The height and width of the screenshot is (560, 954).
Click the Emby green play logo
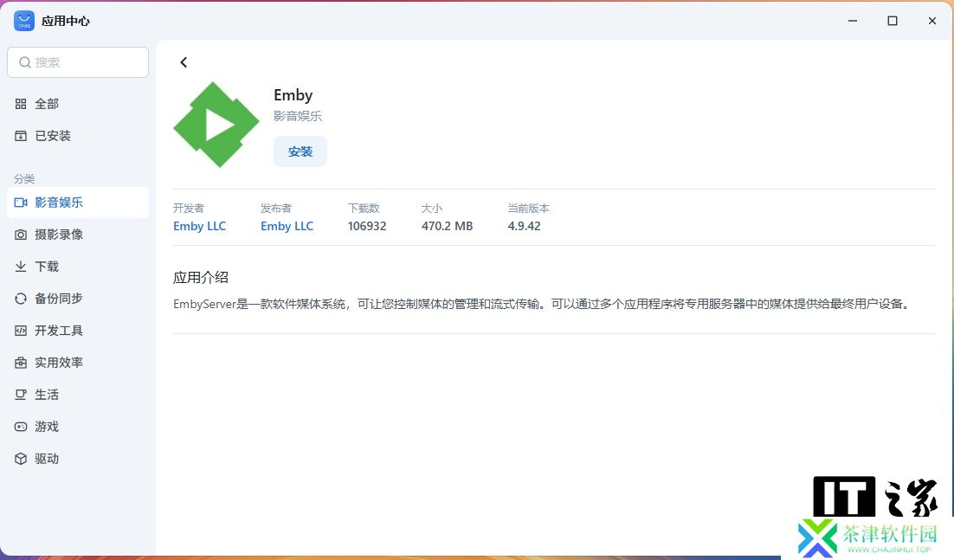point(216,125)
